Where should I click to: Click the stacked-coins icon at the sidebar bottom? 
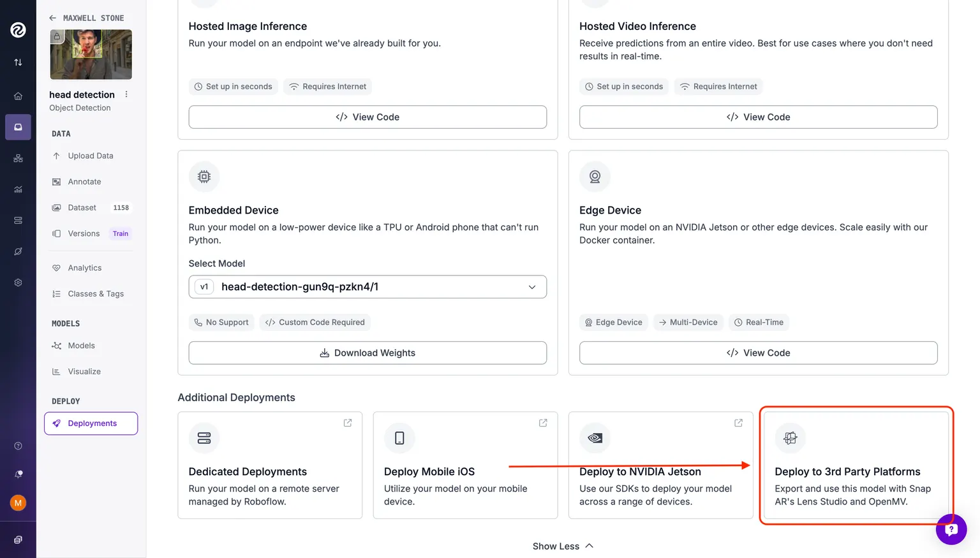(18, 540)
